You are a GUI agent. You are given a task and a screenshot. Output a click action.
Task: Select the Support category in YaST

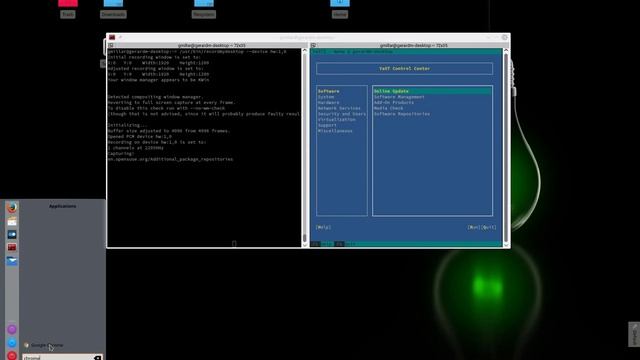(327, 125)
